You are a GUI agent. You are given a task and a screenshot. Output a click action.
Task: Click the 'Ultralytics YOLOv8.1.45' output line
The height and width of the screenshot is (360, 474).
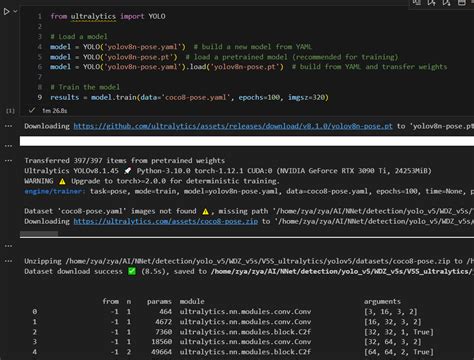(x=228, y=171)
